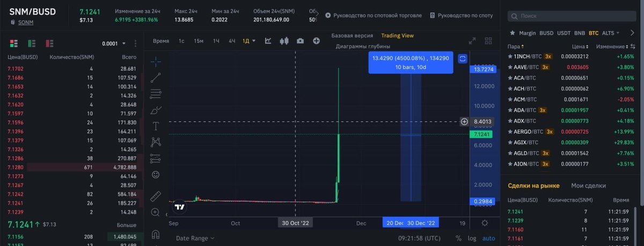Expand chart to fullscreen
Image resolution: width=644 pixels, height=246 pixels.
pyautogui.click(x=472, y=41)
